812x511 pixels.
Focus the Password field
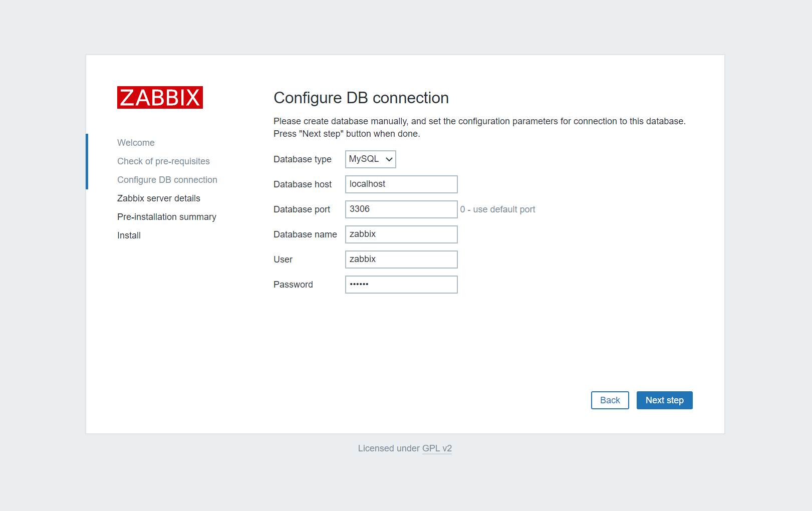(x=401, y=285)
